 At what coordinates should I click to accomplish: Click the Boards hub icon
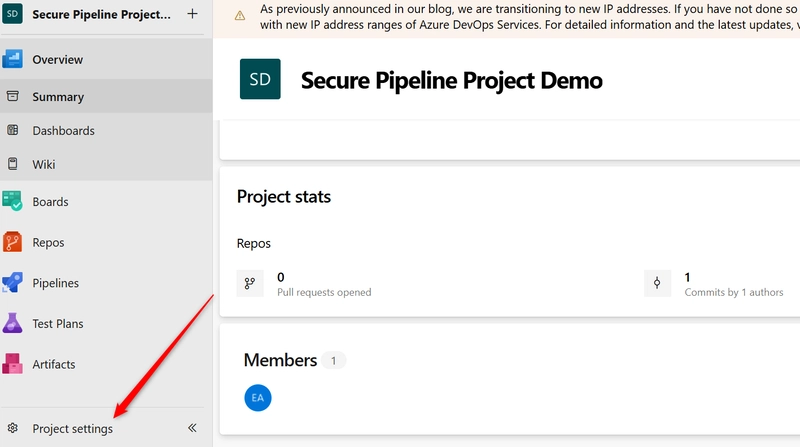(12, 201)
